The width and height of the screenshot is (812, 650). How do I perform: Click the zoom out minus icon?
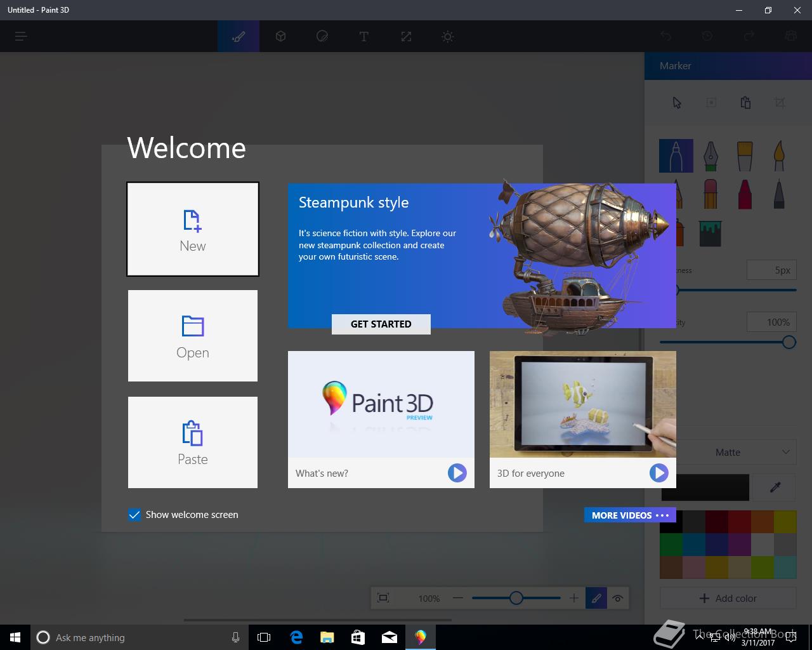pyautogui.click(x=458, y=598)
